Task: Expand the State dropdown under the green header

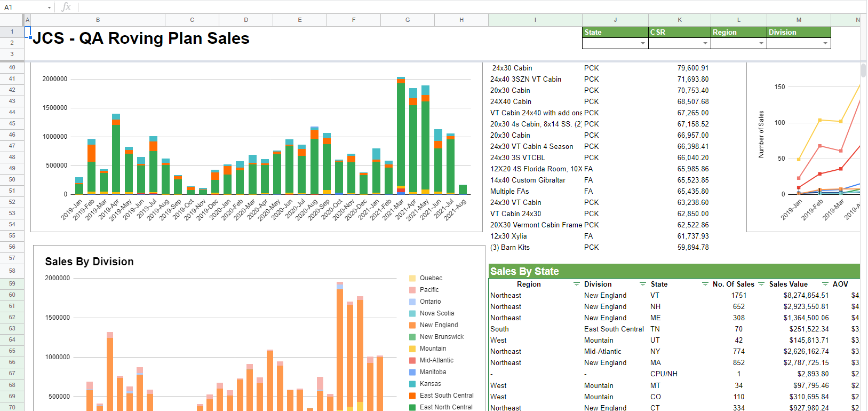Action: pyautogui.click(x=642, y=43)
